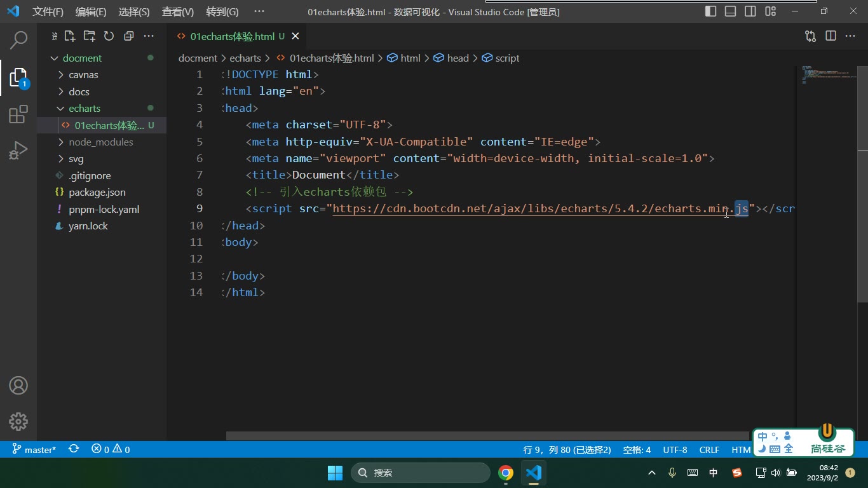Open Run and Debug view

[18, 151]
